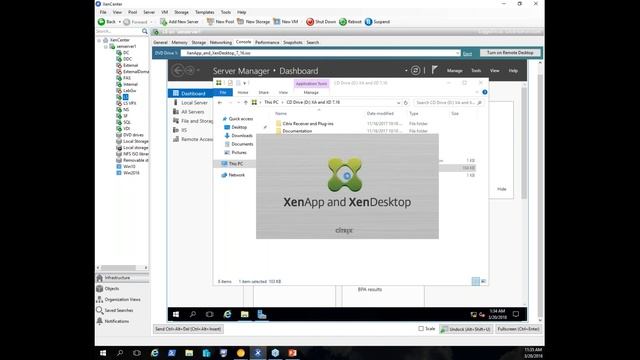Open the DVD Drive ISO dropdown
The height and width of the screenshot is (360, 640).
click(457, 53)
